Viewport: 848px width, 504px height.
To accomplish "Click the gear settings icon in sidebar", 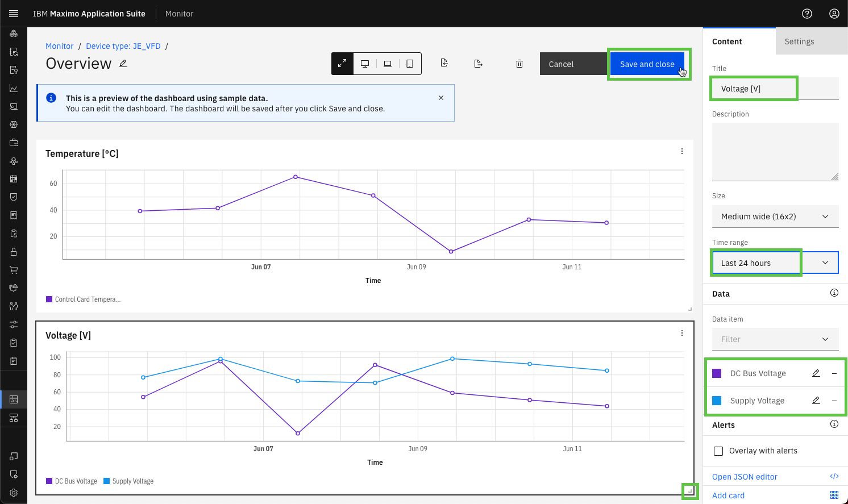I will click(x=14, y=493).
